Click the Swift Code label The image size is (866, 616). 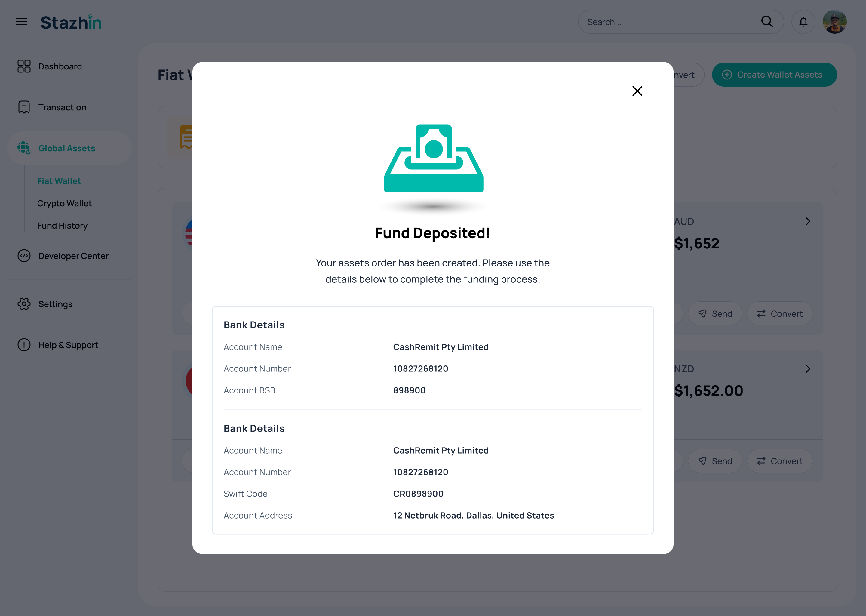coord(246,494)
